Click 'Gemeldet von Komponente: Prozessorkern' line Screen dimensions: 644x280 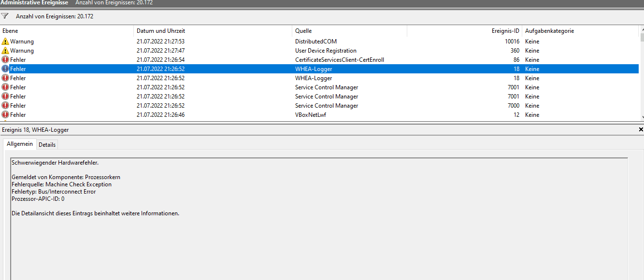pos(66,177)
